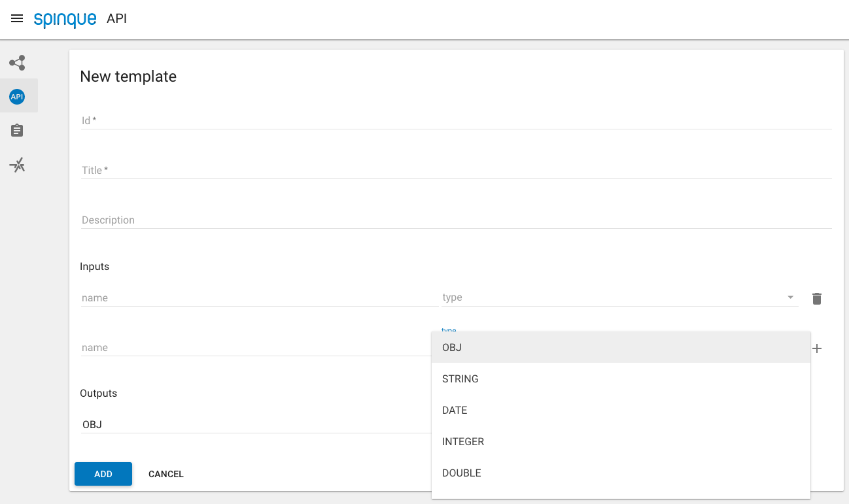Screen dimensions: 849x504
Task: Focus the first input name field
Action: pyautogui.click(x=260, y=297)
